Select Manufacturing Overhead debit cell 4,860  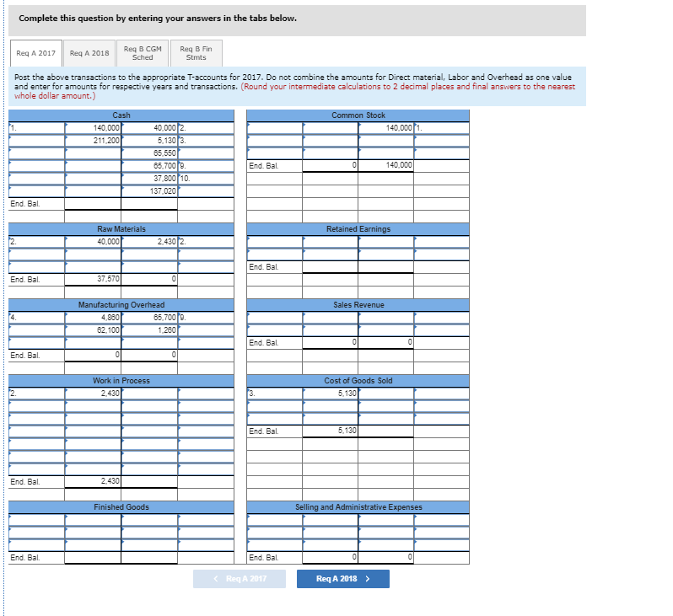click(93, 318)
